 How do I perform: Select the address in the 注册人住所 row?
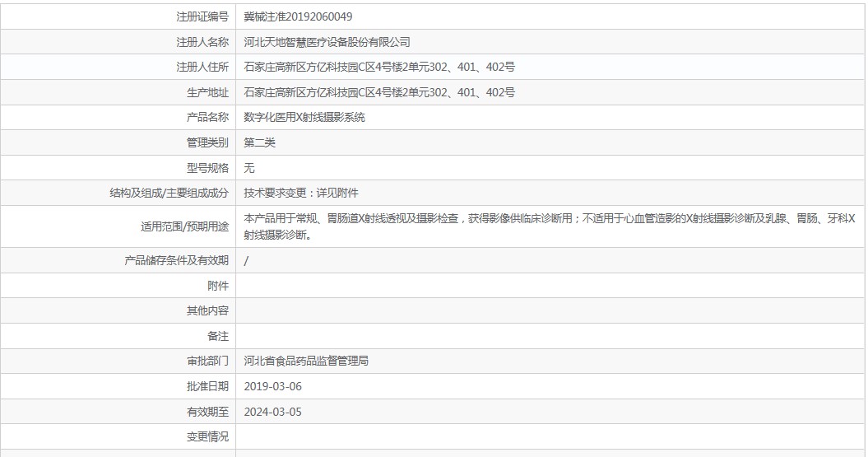coord(379,67)
